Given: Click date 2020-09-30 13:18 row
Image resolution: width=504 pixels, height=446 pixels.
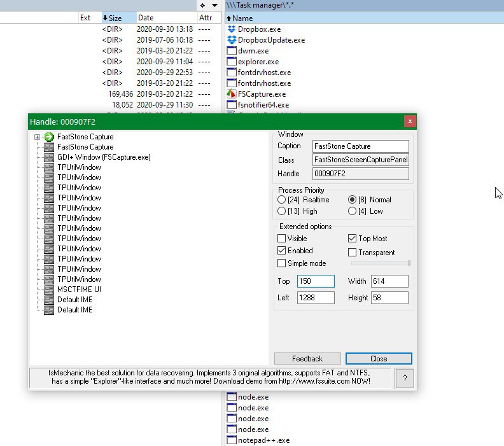Looking at the screenshot, I should (165, 29).
